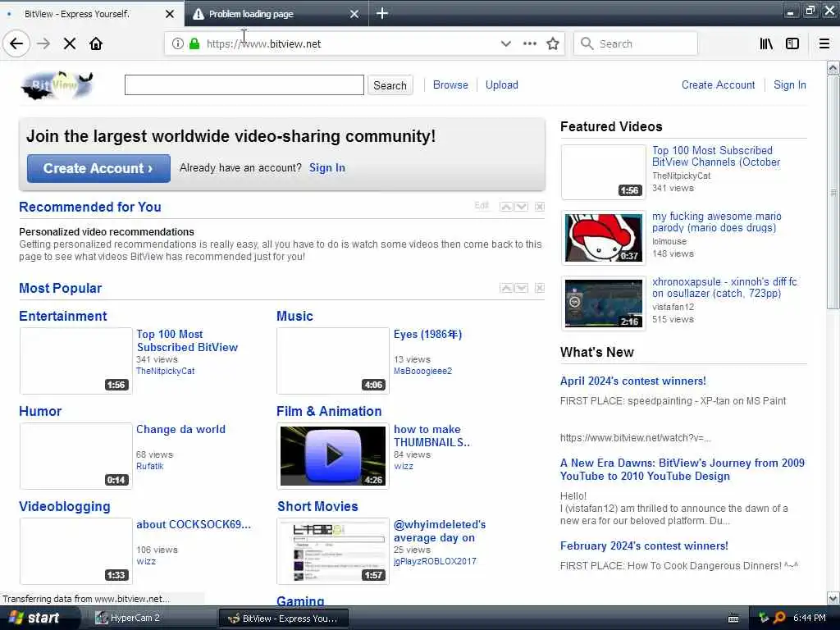840x630 pixels.
Task: Open @whyimdeleted's average day thumbnail
Action: coord(333,550)
